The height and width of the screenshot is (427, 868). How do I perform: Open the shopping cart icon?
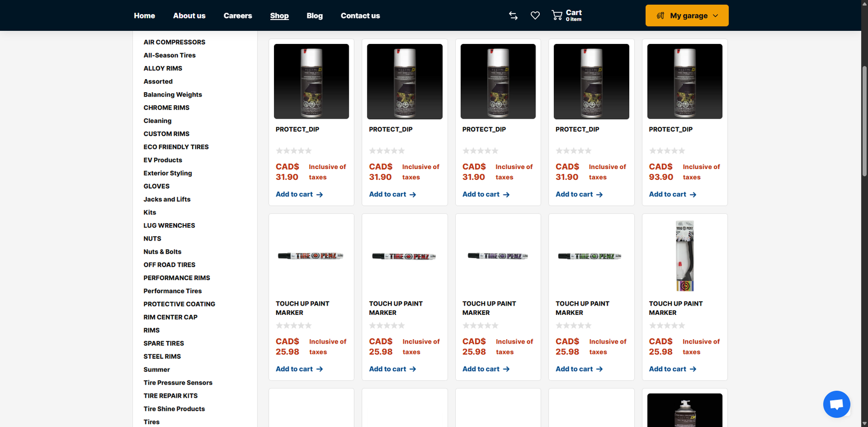(557, 16)
